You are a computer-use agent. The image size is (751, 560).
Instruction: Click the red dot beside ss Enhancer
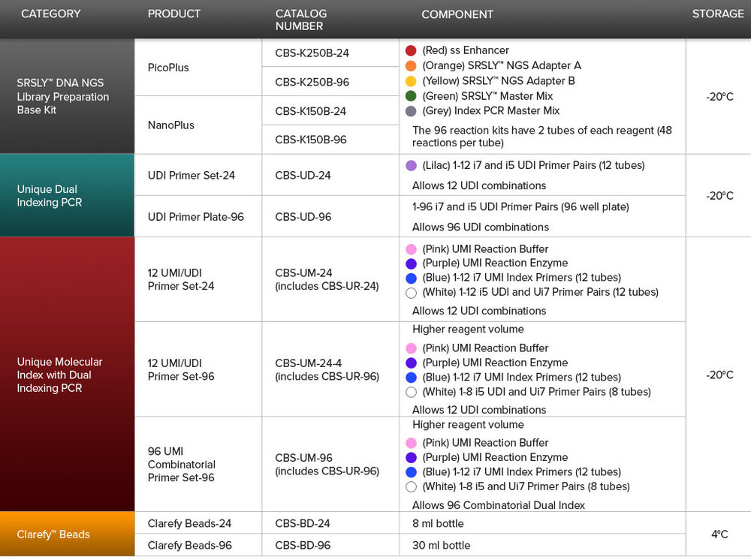pyautogui.click(x=411, y=50)
